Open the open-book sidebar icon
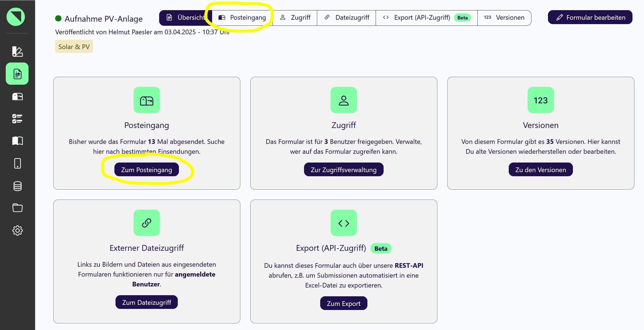This screenshot has width=644, height=330. [17, 141]
